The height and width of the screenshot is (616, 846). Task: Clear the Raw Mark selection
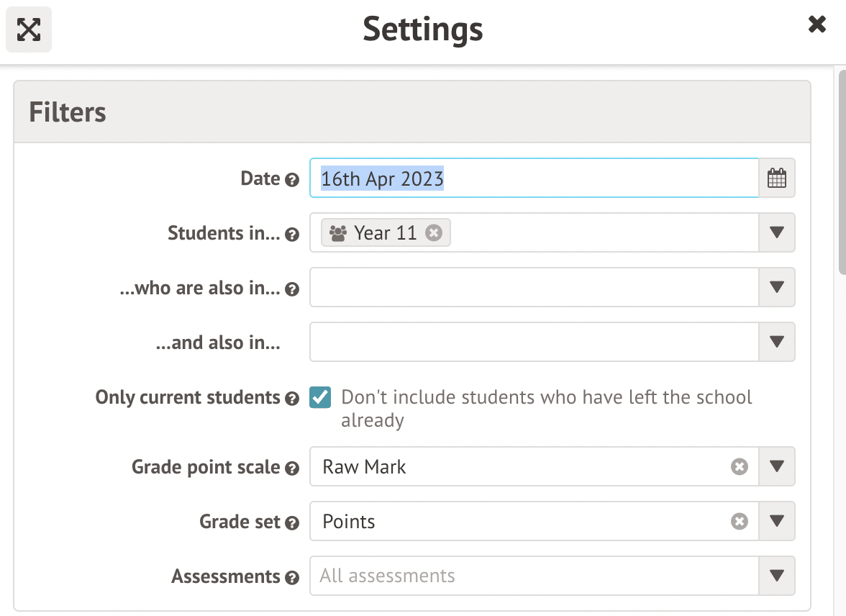pos(740,467)
